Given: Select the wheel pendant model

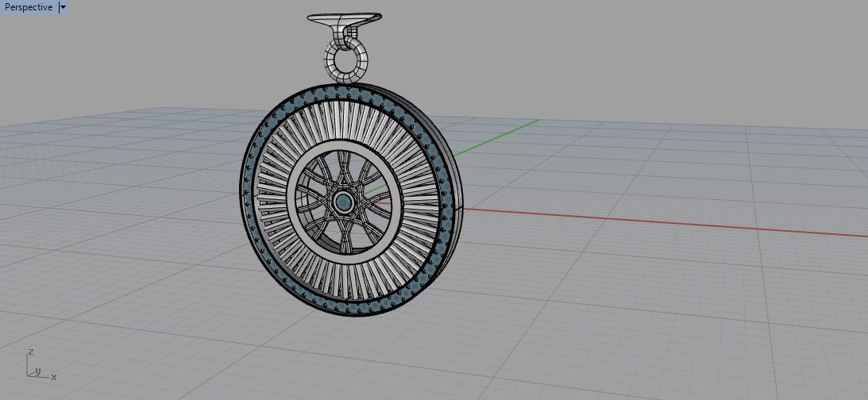Looking at the screenshot, I should coord(352,200).
